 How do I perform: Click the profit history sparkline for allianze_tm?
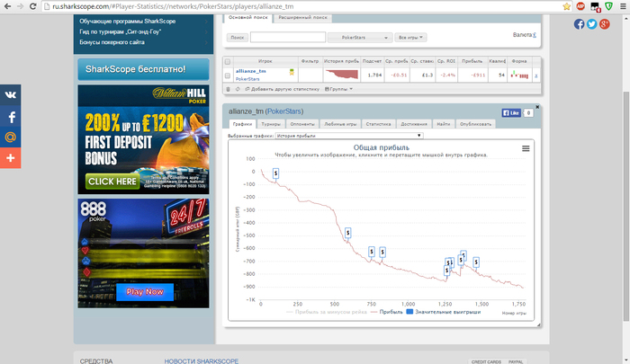pos(341,75)
